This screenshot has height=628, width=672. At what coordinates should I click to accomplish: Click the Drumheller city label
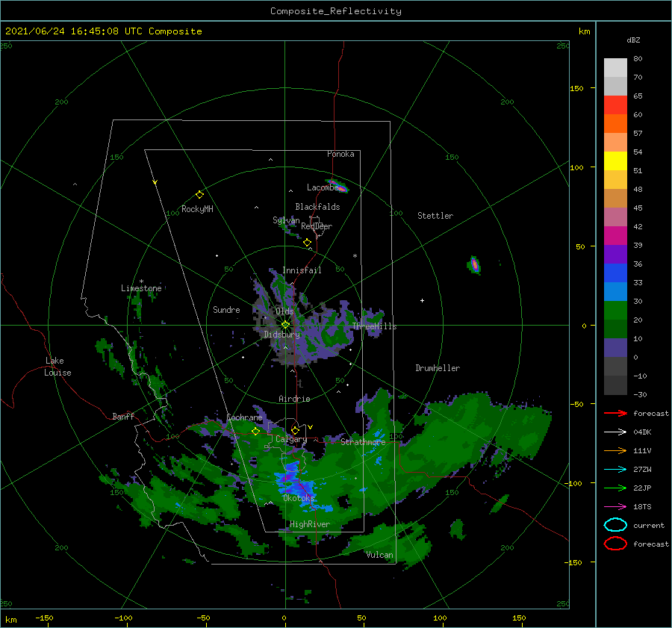[x=438, y=368]
